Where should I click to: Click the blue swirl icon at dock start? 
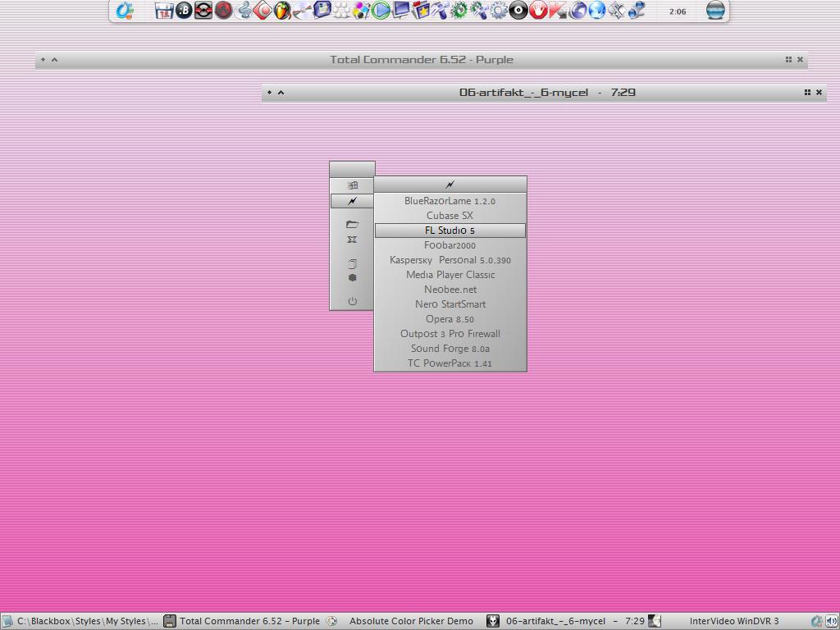125,10
